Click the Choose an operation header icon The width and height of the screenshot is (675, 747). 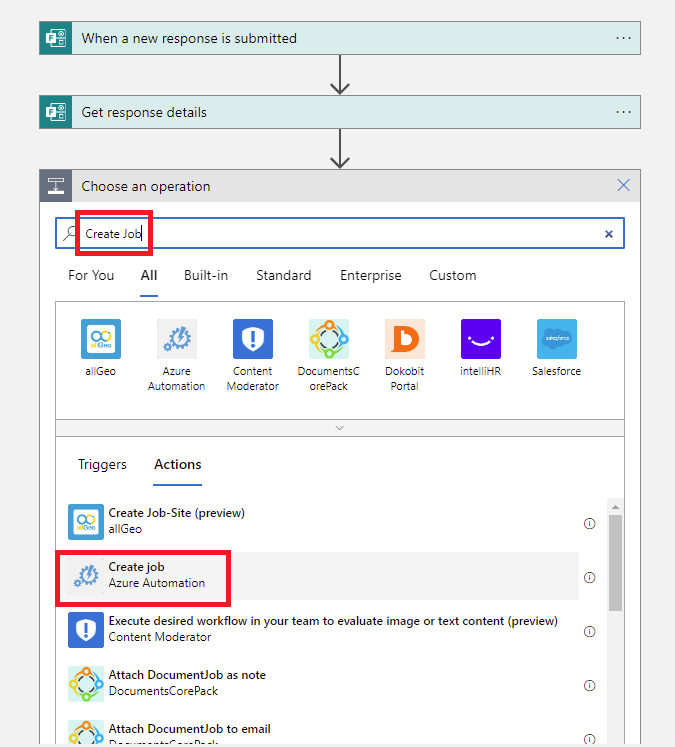coord(56,186)
